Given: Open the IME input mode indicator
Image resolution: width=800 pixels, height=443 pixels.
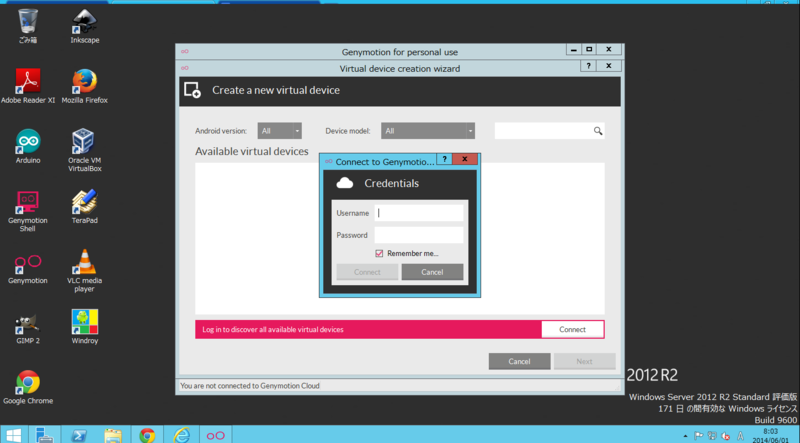Looking at the screenshot, I should 740,436.
